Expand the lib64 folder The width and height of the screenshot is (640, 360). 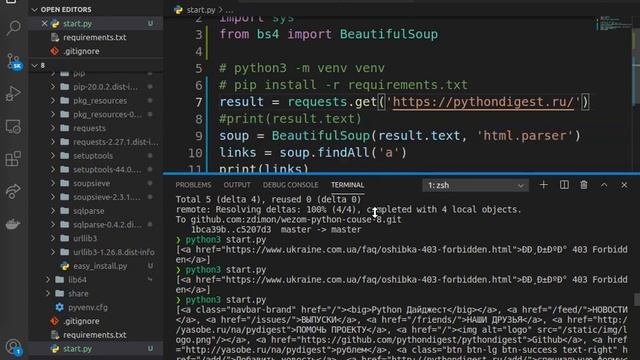48,280
